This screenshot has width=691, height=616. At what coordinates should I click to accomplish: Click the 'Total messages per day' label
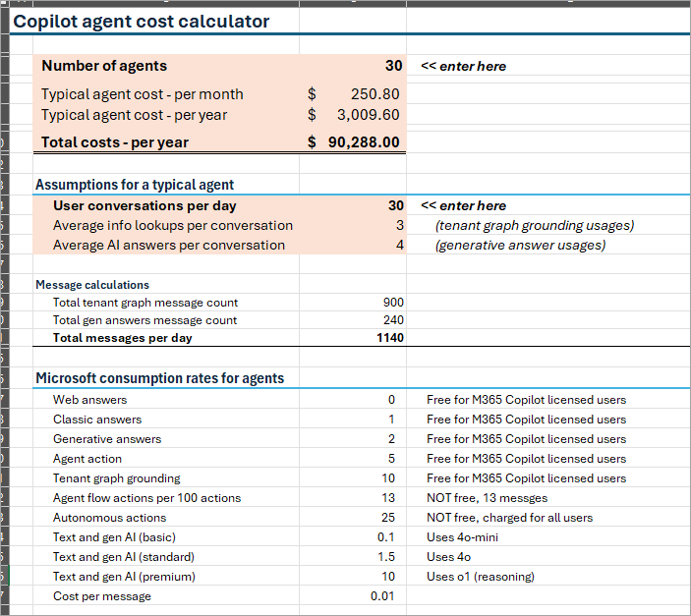pos(123,338)
